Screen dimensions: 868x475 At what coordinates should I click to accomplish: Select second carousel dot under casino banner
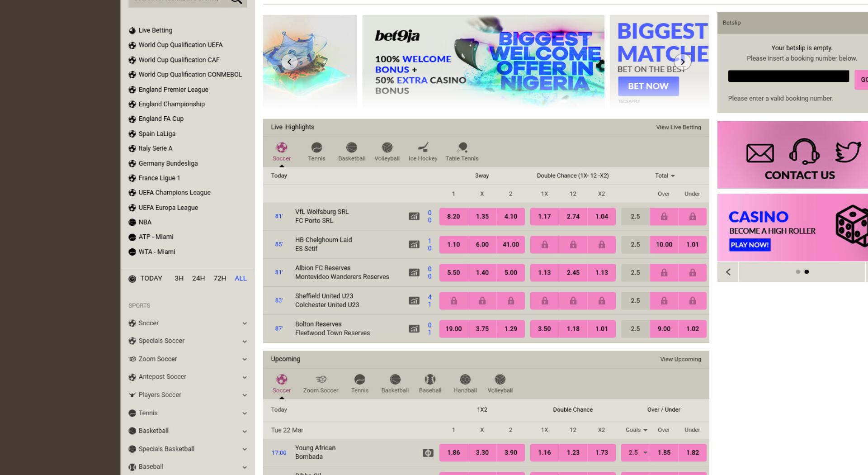pos(807,272)
